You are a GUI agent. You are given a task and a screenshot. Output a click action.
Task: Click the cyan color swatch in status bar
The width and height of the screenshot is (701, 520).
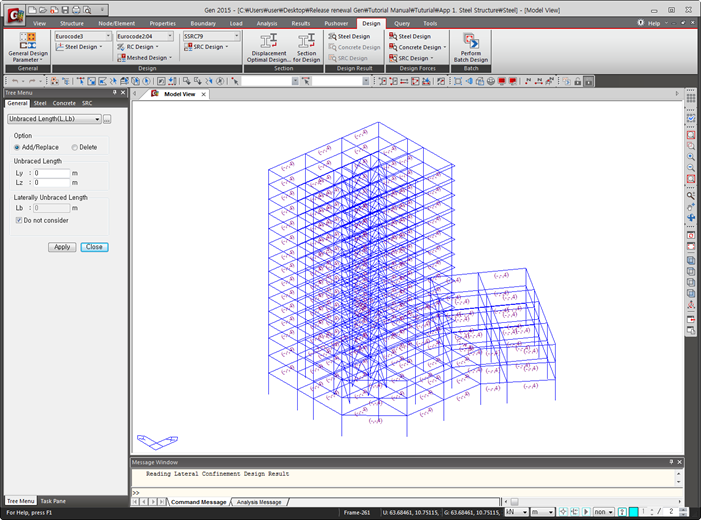pos(633,512)
